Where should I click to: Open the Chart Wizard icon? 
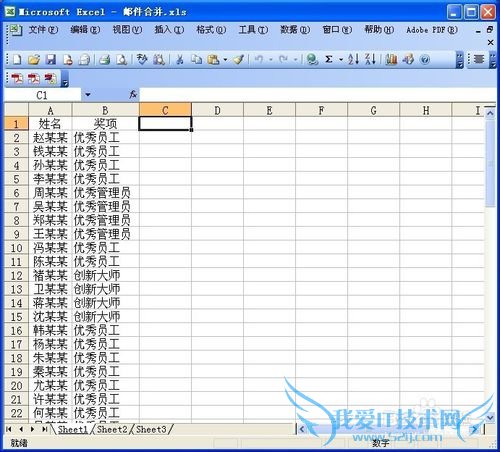391,60
